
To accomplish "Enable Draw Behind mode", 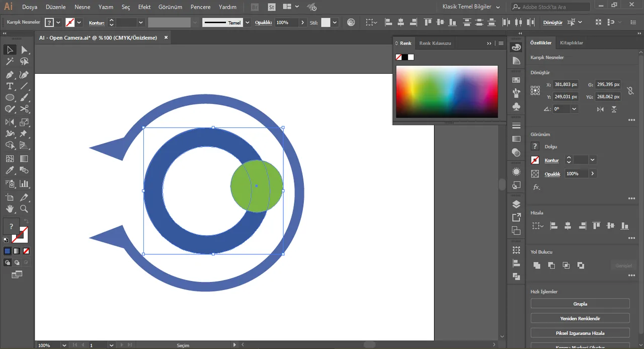I will [x=17, y=262].
